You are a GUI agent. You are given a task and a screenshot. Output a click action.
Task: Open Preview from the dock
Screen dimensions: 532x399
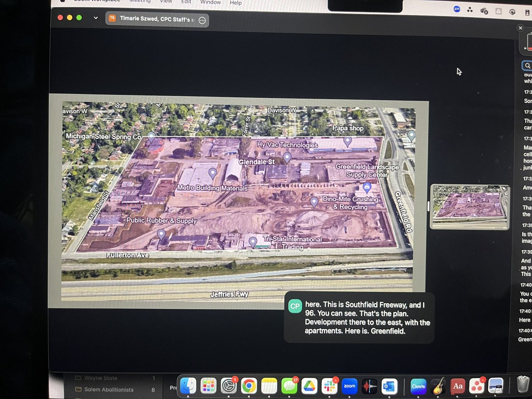click(x=496, y=386)
